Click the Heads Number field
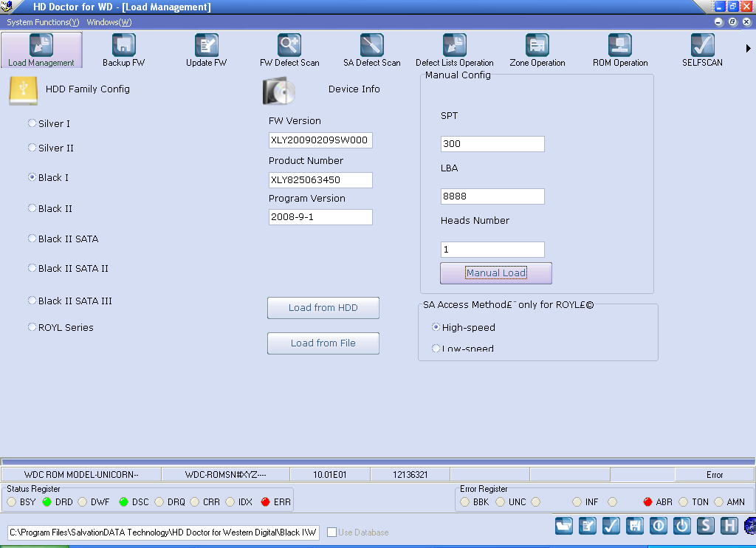Viewport: 756px width, 548px height. pos(492,250)
